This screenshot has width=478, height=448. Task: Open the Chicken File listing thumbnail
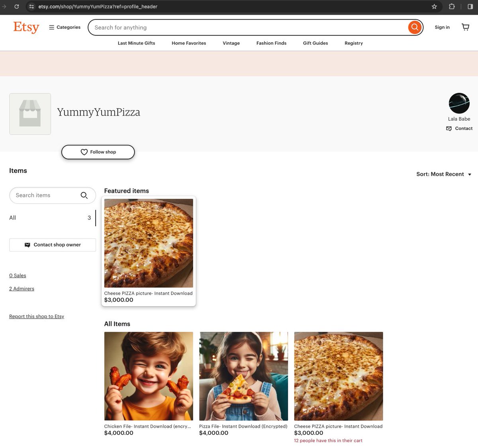pos(149,376)
